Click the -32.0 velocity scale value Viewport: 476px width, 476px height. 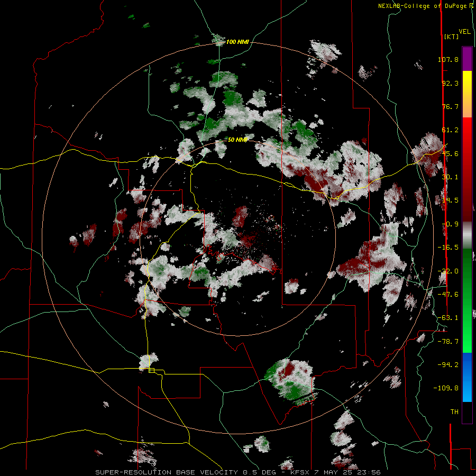pyautogui.click(x=448, y=271)
